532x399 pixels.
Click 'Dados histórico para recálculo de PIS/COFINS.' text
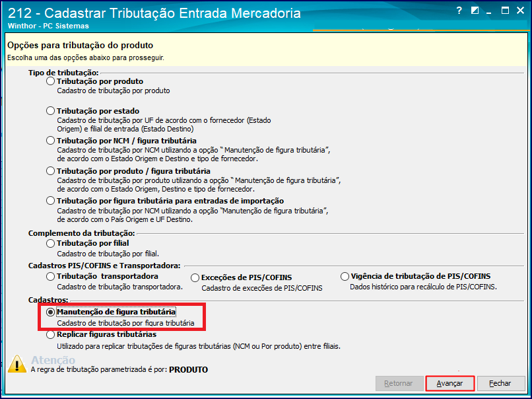(424, 287)
